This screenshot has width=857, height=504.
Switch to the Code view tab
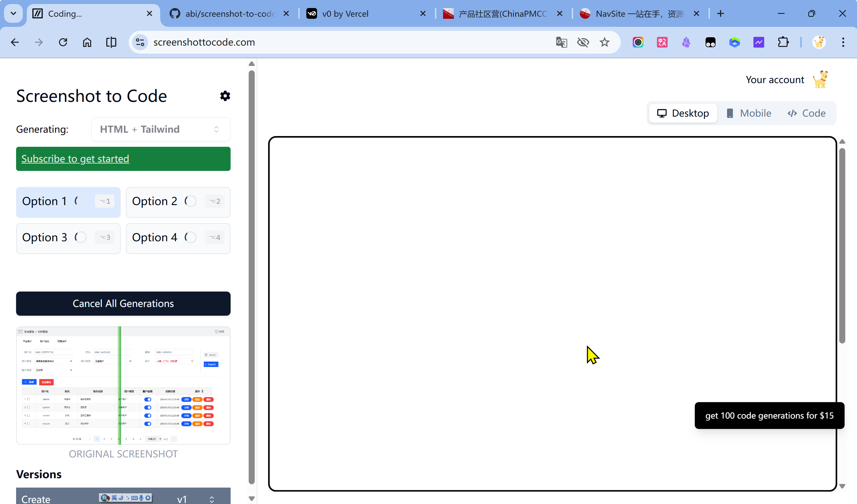[x=806, y=113]
